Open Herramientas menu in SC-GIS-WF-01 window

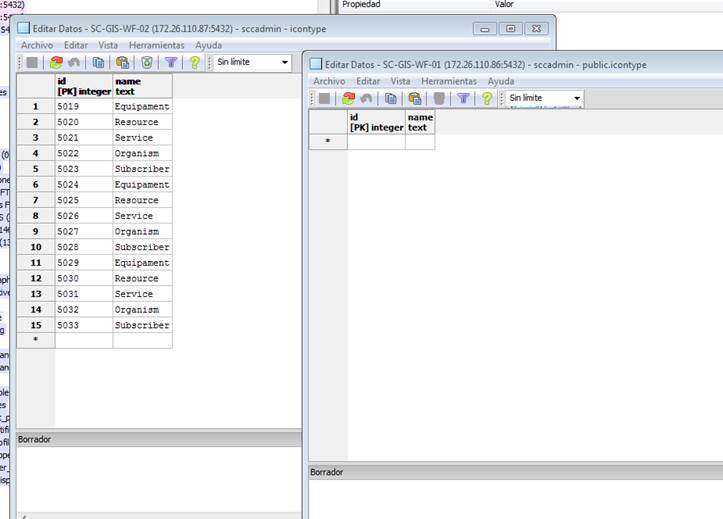tap(448, 81)
